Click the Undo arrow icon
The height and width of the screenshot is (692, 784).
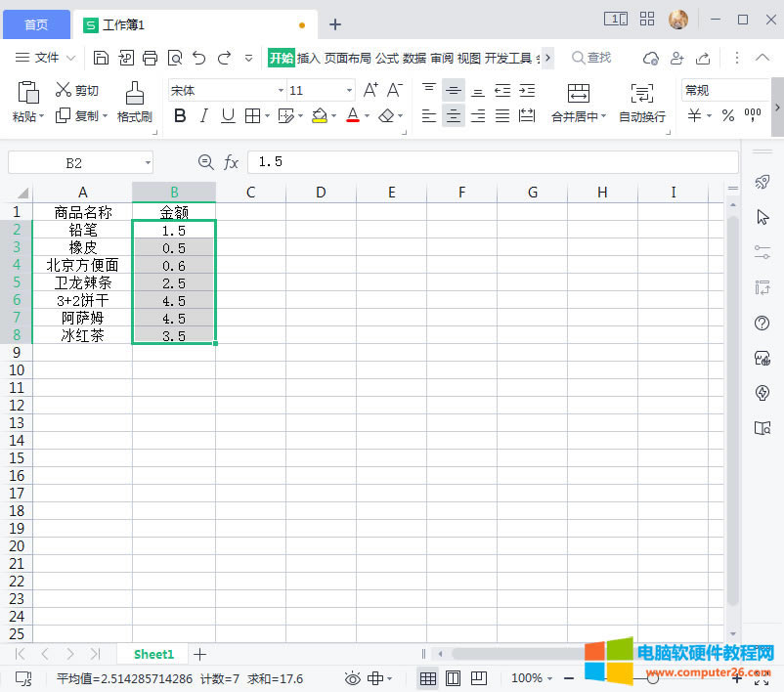point(199,58)
